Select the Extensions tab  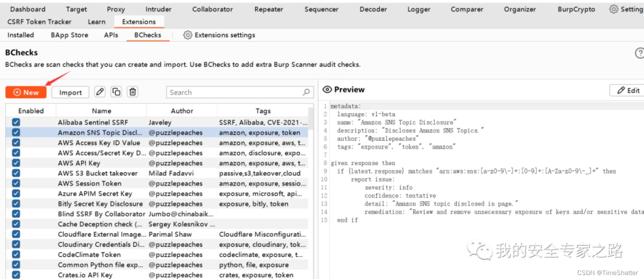tap(139, 22)
